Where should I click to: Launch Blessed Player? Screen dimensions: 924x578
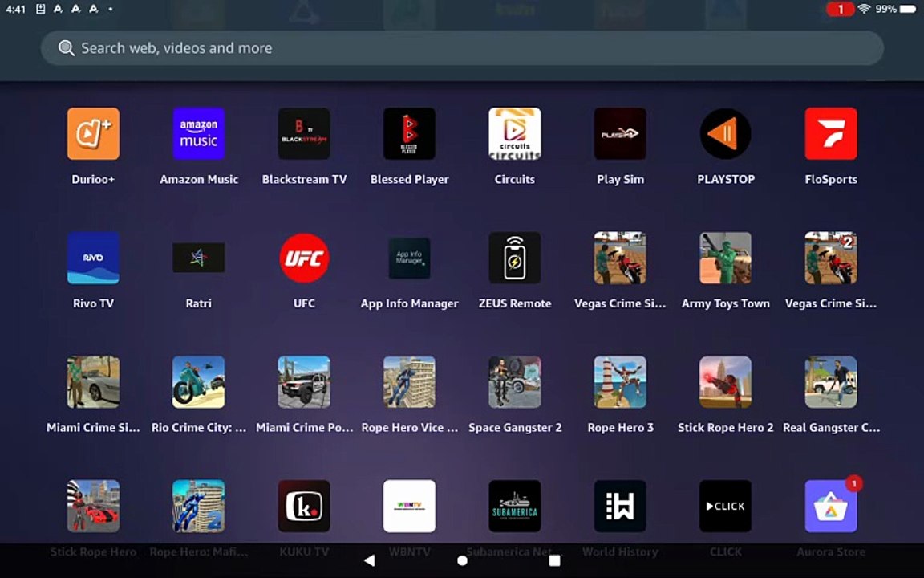click(409, 134)
